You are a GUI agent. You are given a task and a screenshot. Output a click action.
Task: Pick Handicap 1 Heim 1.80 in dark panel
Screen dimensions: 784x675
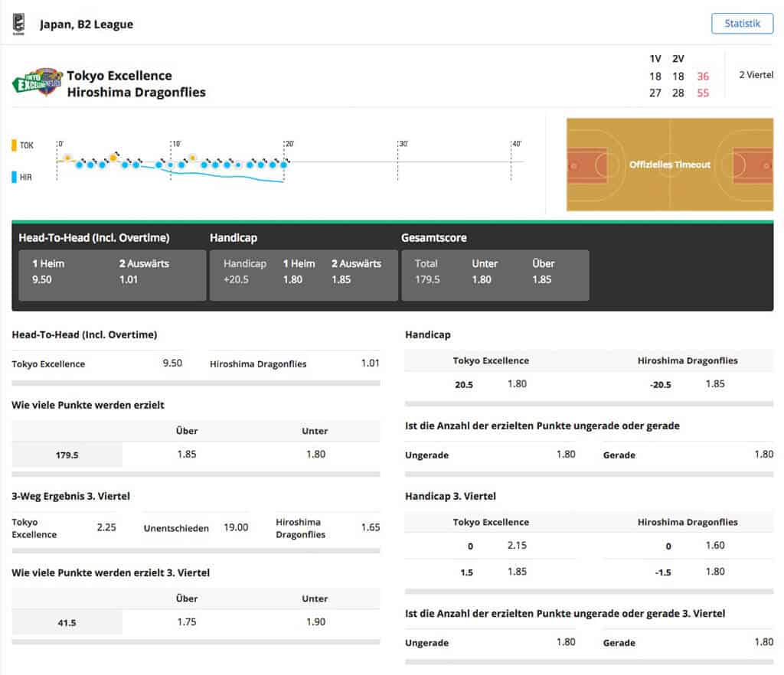coord(299,271)
